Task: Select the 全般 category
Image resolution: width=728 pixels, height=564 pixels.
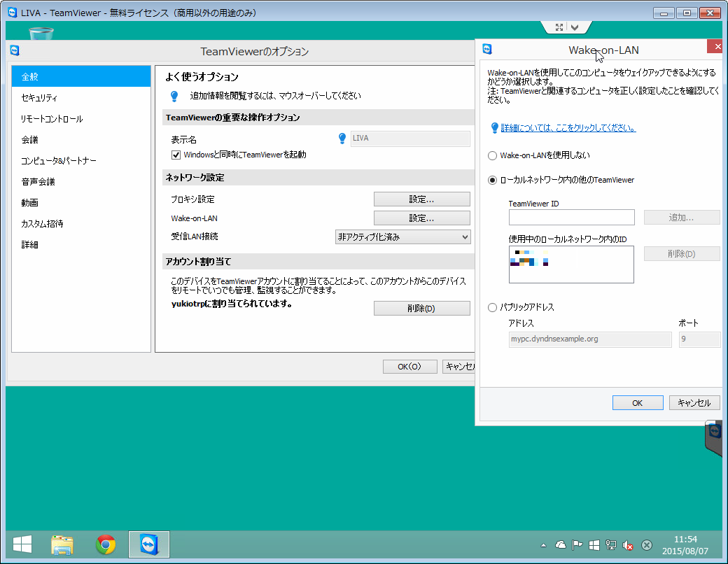Action: tap(81, 76)
